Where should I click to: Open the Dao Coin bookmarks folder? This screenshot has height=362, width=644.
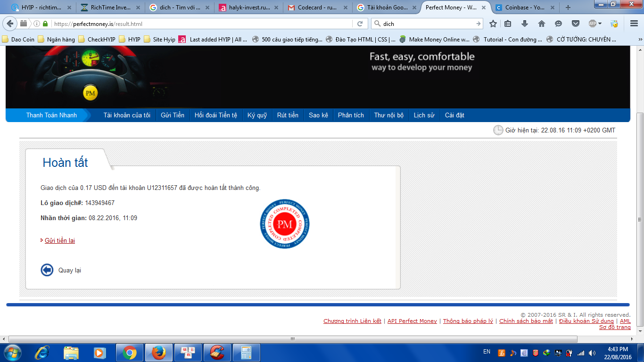[x=18, y=40]
